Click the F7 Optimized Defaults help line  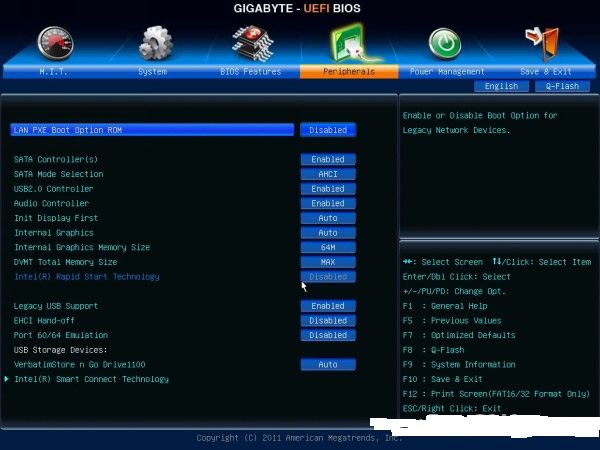459,335
